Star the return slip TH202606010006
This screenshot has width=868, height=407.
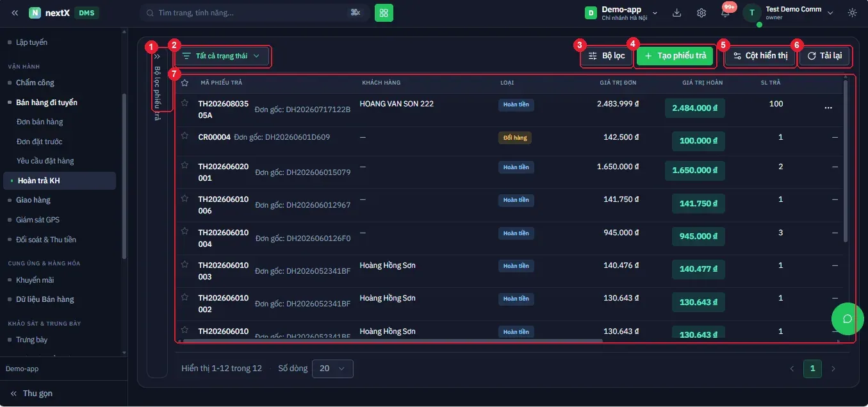pyautogui.click(x=184, y=198)
